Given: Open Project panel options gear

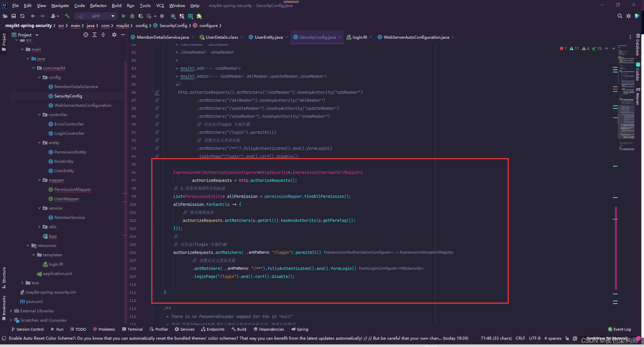Looking at the screenshot, I should point(114,35).
